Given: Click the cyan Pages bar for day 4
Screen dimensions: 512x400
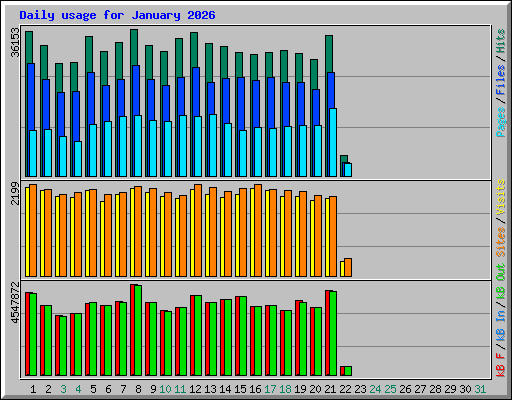Looking at the screenshot, I should point(78,159).
